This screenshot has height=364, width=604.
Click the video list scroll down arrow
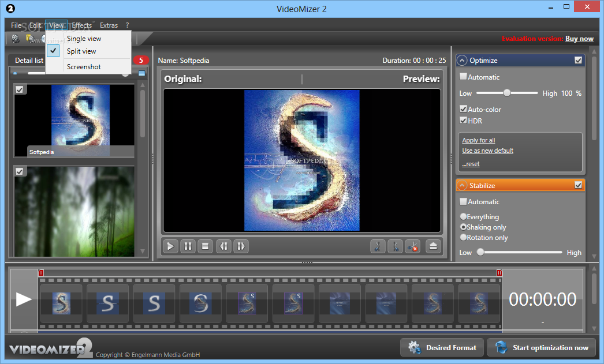click(142, 252)
